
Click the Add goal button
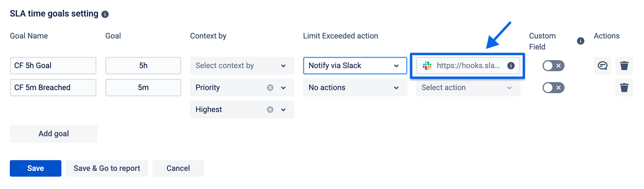[x=54, y=134]
